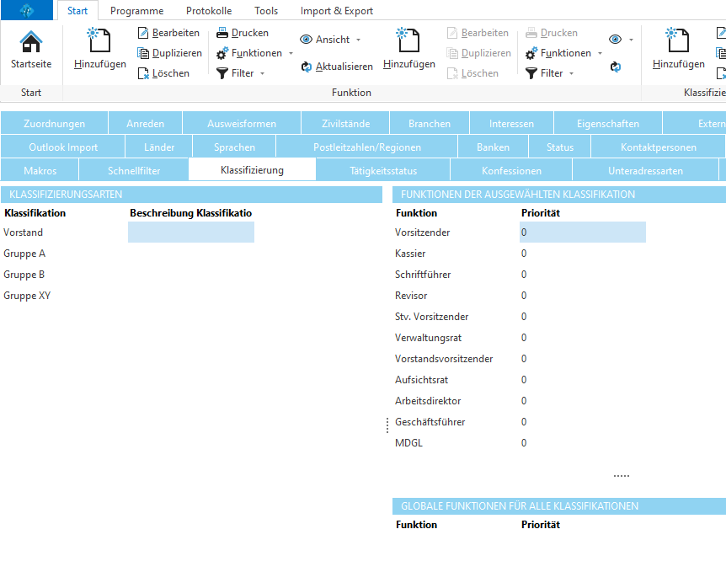Open the Protokolle ribbon tab

209,11
